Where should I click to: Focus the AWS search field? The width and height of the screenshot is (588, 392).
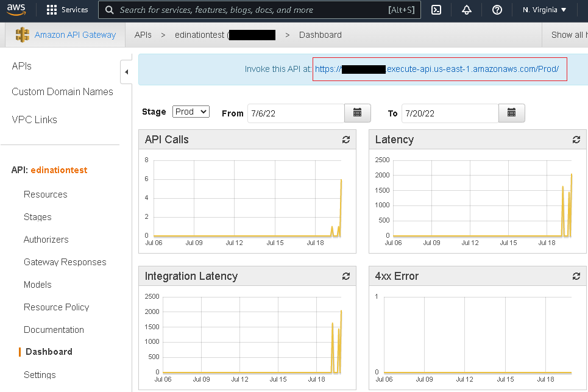(259, 10)
